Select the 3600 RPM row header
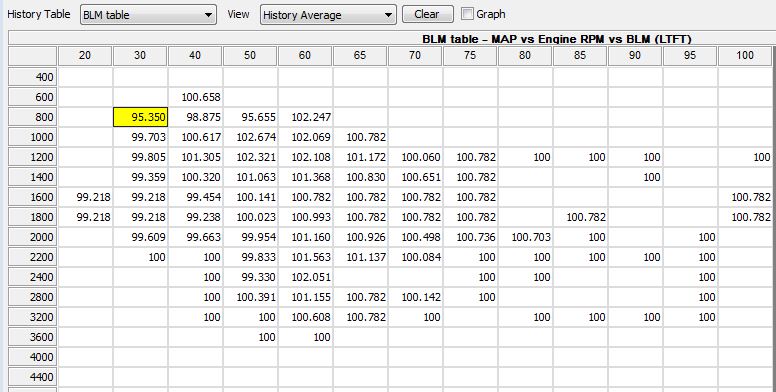Screen dimensions: 776x392 pyautogui.click(x=33, y=337)
